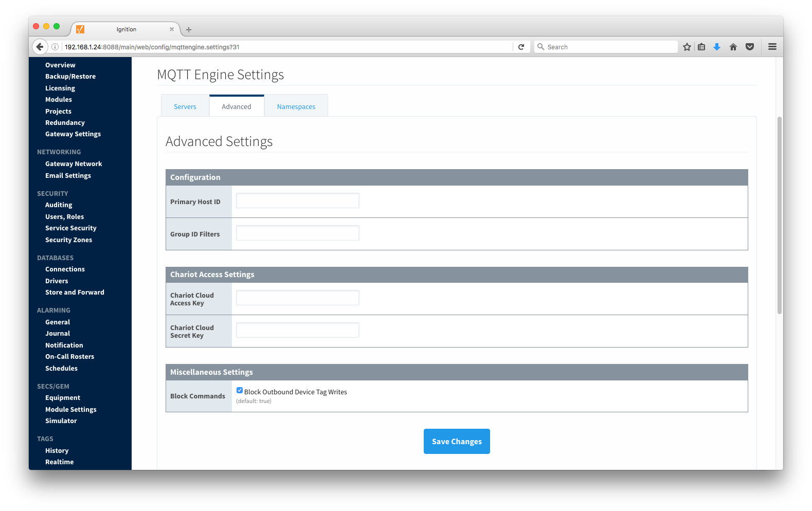This screenshot has width=812, height=511.
Task: Open SECS/GEM Simulator page
Action: coord(61,421)
